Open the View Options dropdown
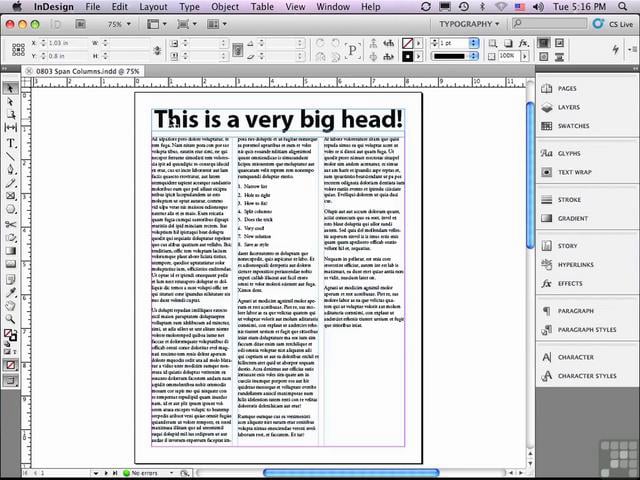The width and height of the screenshot is (640, 480). click(157, 24)
